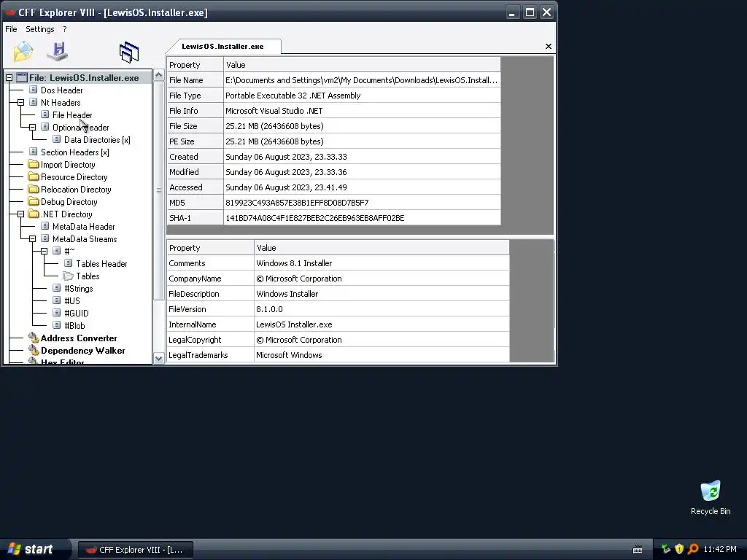747x560 pixels.
Task: Click the Relocation Directory folder icon
Action: click(33, 189)
